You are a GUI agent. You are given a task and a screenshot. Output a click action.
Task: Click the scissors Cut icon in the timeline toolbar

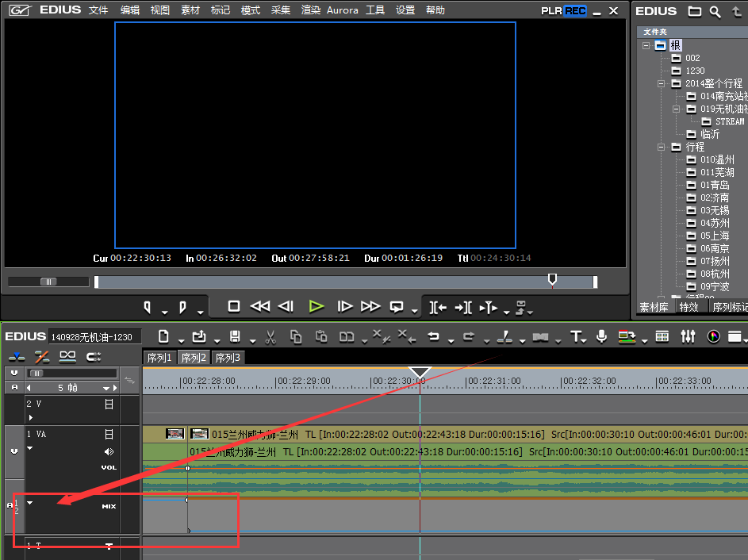[270, 336]
